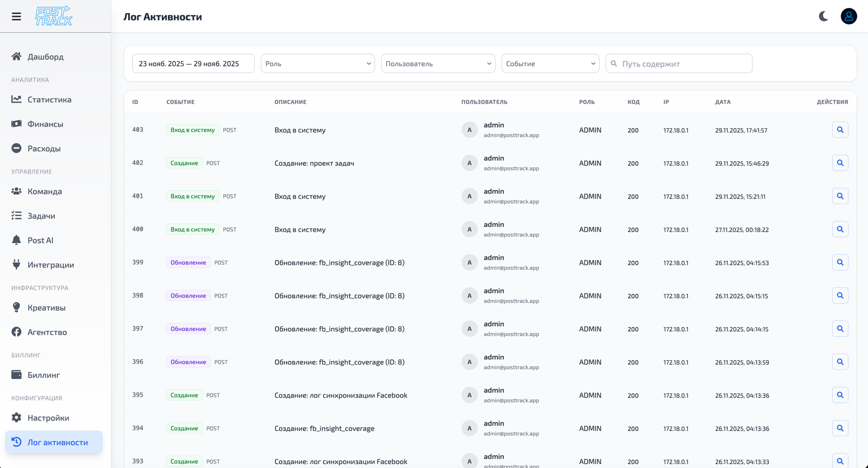Toggle dark mode with the moon icon
The image size is (868, 468).
823,16
